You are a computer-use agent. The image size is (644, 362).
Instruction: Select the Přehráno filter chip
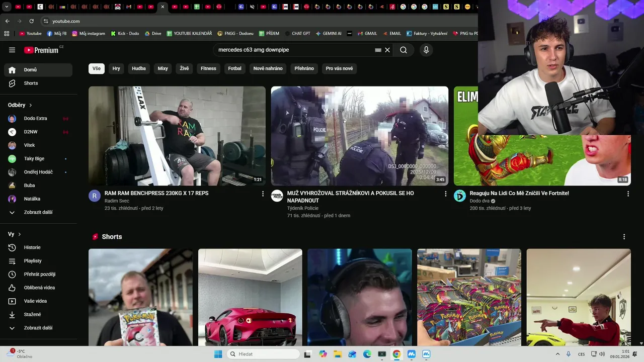304,68
